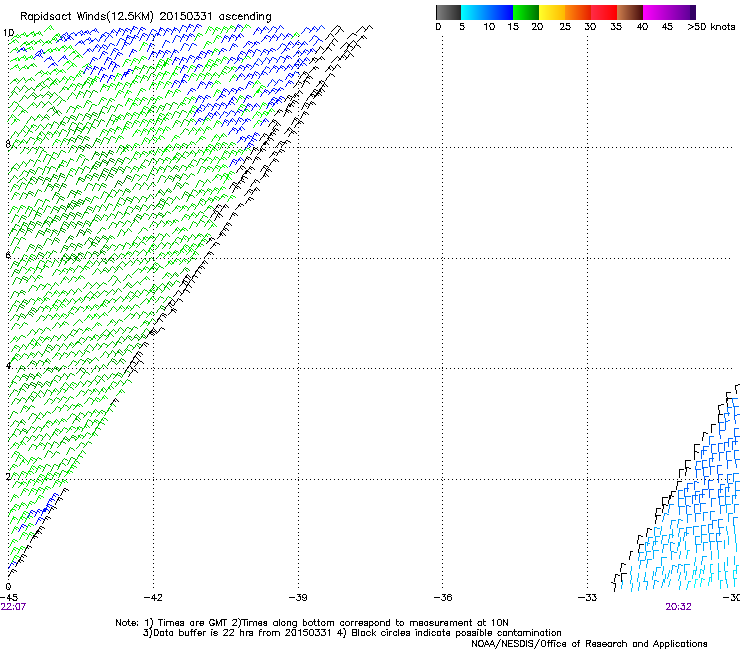740x650 pixels.
Task: Click the '40' label under the color bar
Action: tap(642, 27)
